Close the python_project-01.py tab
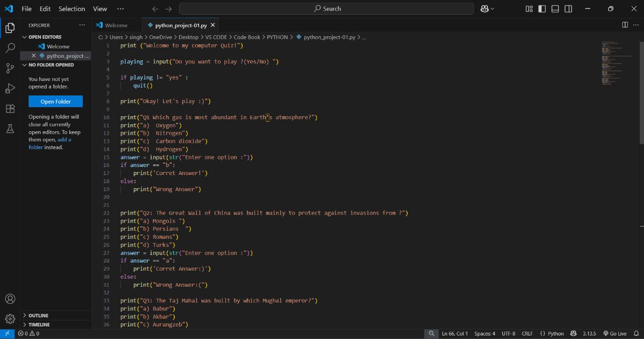This screenshot has height=339, width=644. [213, 25]
